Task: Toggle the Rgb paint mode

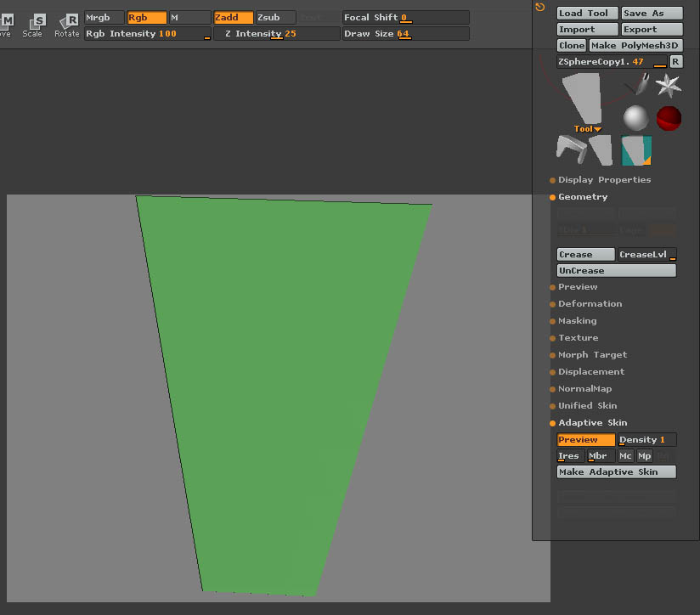Action: pyautogui.click(x=146, y=17)
